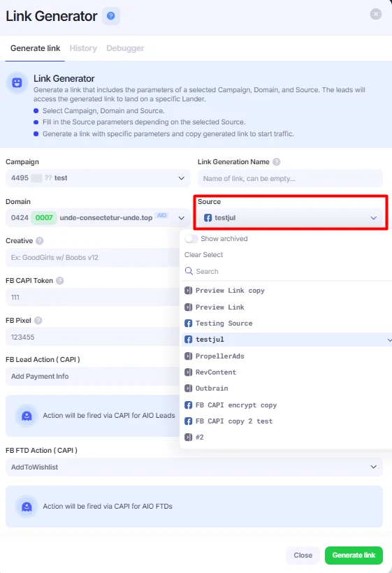392x573 pixels.
Task: Click the help icon beside Link Generator title
Action: pos(110,16)
